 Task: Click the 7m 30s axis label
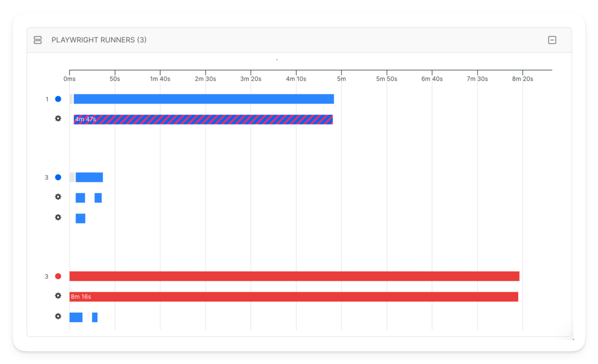click(477, 79)
